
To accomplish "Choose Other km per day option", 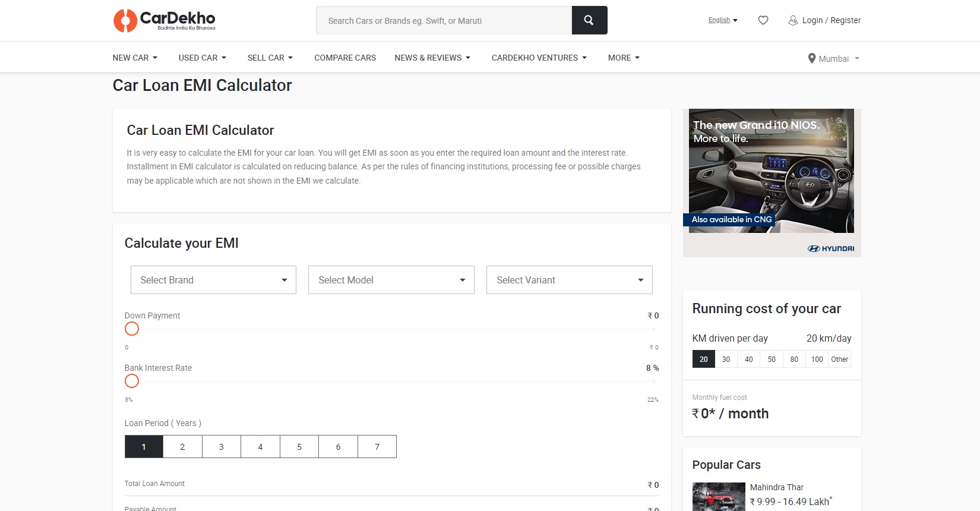I will click(x=840, y=359).
